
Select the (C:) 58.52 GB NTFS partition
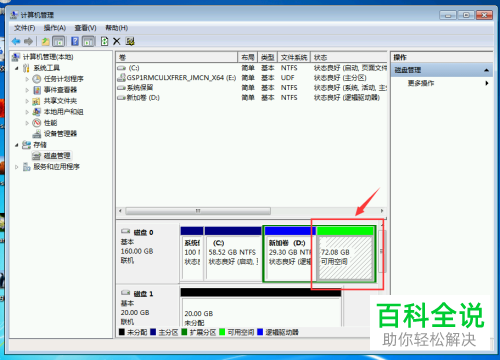point(233,254)
